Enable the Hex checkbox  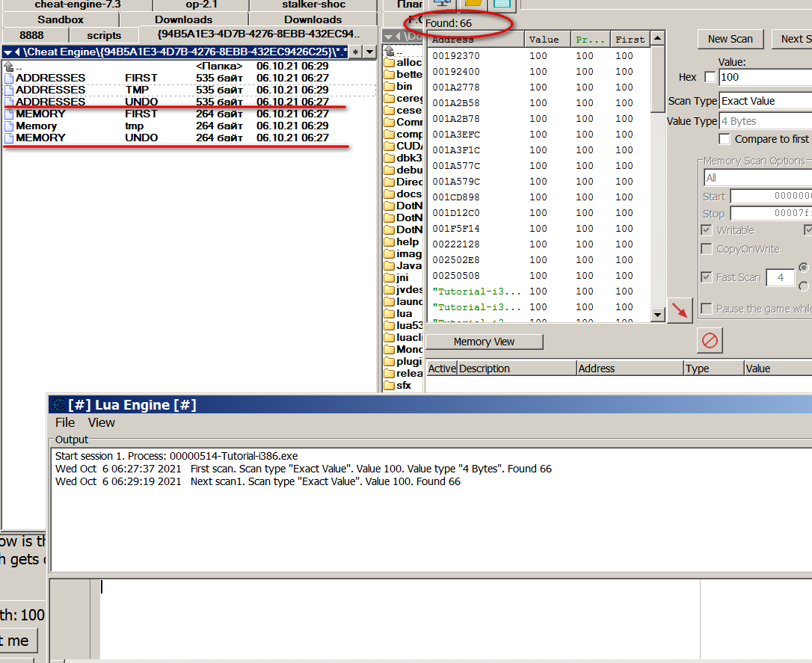710,77
